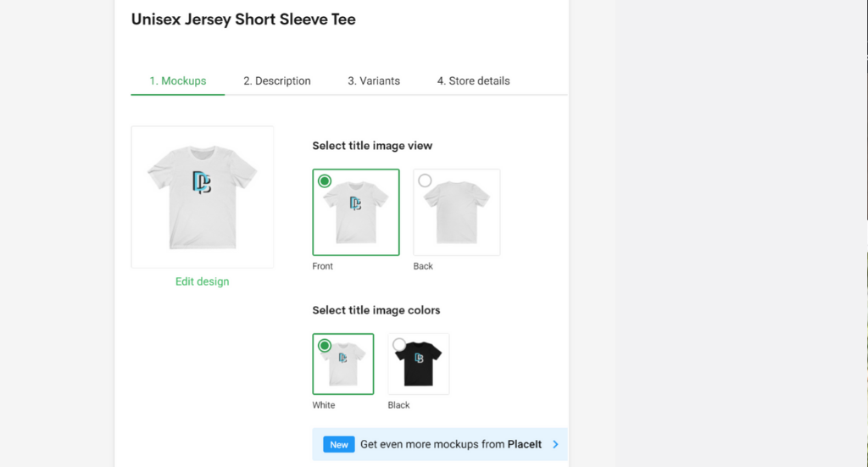
Task: Switch to the 2. Description tab
Action: [x=277, y=81]
